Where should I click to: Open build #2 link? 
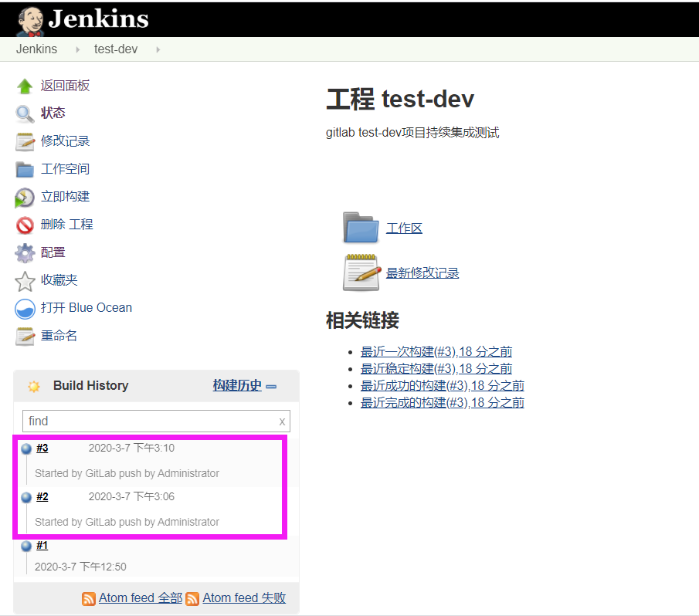(x=42, y=496)
